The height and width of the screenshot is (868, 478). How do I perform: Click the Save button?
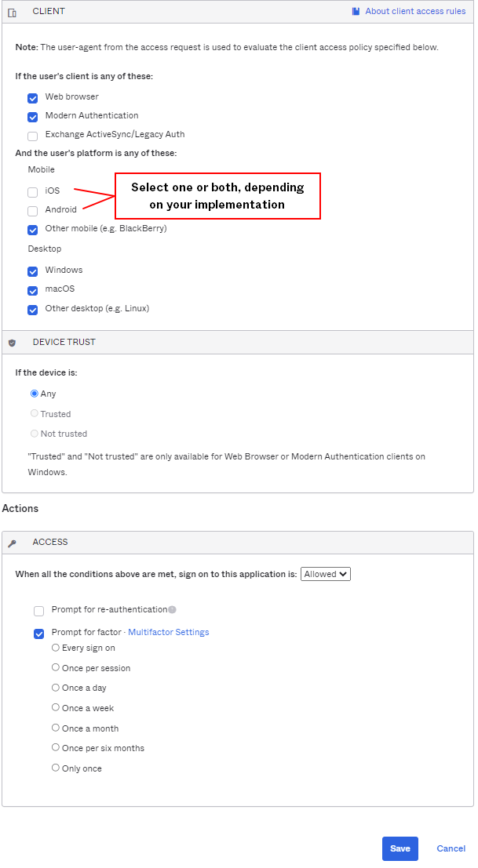tap(400, 848)
